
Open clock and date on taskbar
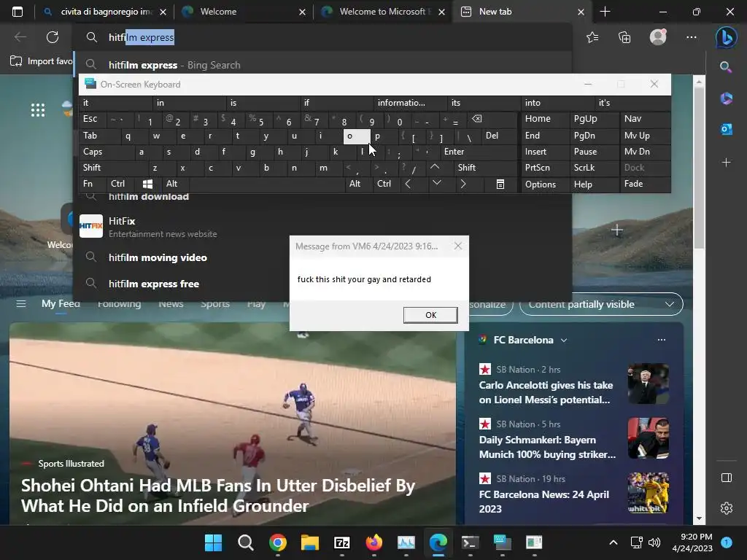click(x=692, y=542)
